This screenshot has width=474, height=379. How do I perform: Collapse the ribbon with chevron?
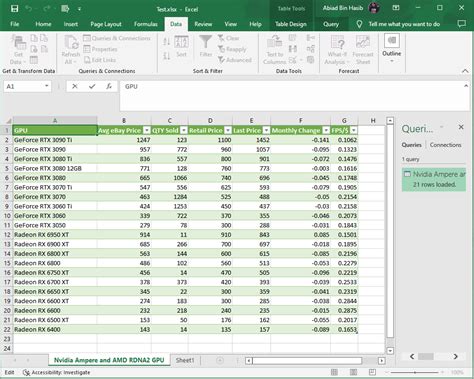[465, 71]
